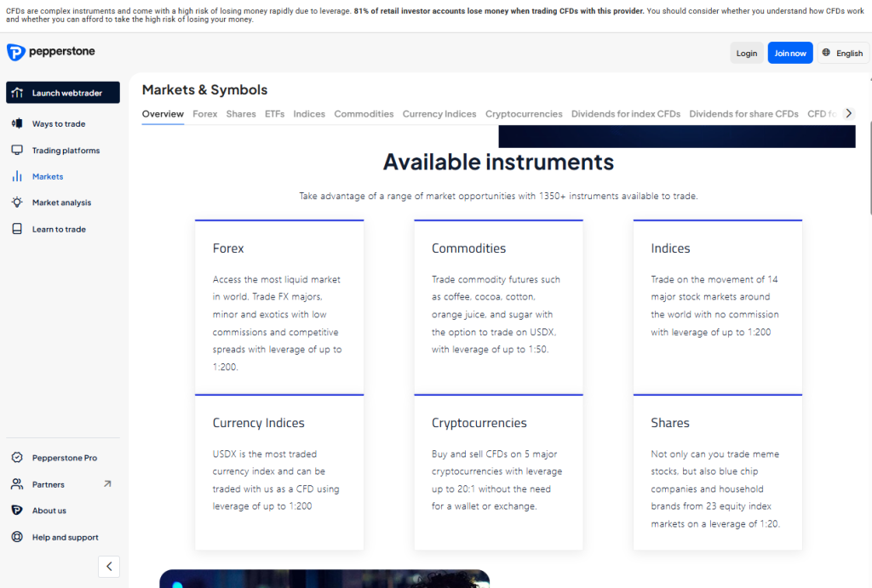Open the Ways to trade section
The height and width of the screenshot is (588, 872).
(17, 123)
